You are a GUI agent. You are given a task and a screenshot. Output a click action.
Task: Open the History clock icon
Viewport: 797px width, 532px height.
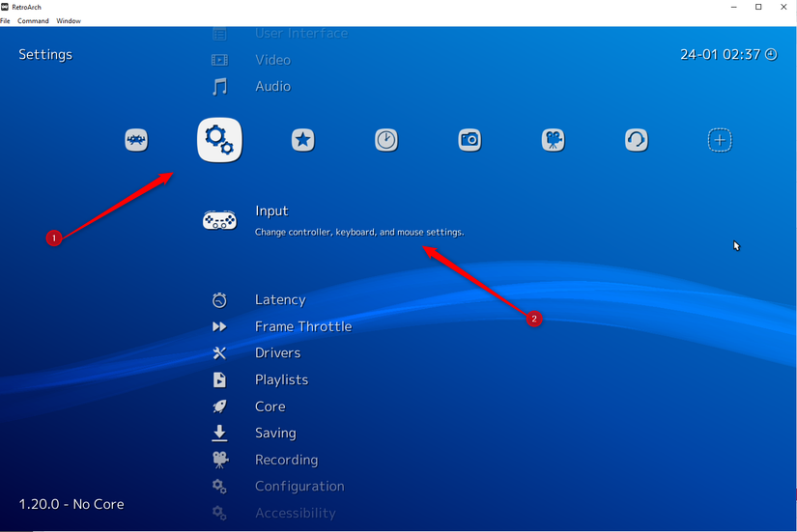click(x=386, y=140)
